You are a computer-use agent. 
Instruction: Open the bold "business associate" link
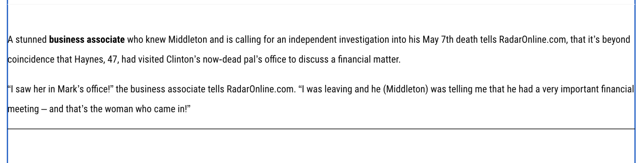point(87,40)
